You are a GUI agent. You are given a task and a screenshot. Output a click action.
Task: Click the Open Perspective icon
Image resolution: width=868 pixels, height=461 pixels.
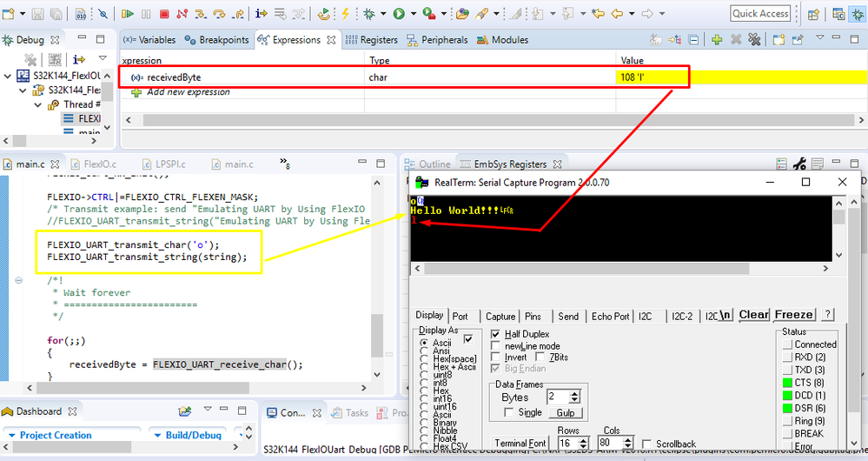point(813,15)
